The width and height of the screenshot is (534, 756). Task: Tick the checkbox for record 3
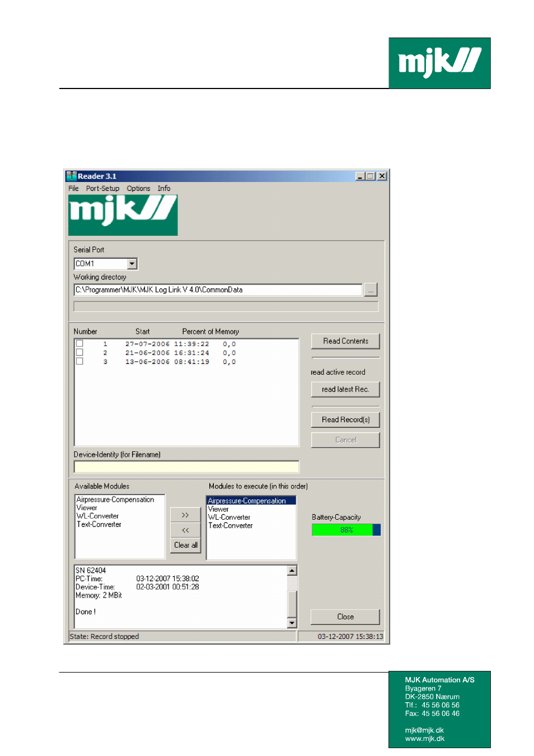coord(79,361)
